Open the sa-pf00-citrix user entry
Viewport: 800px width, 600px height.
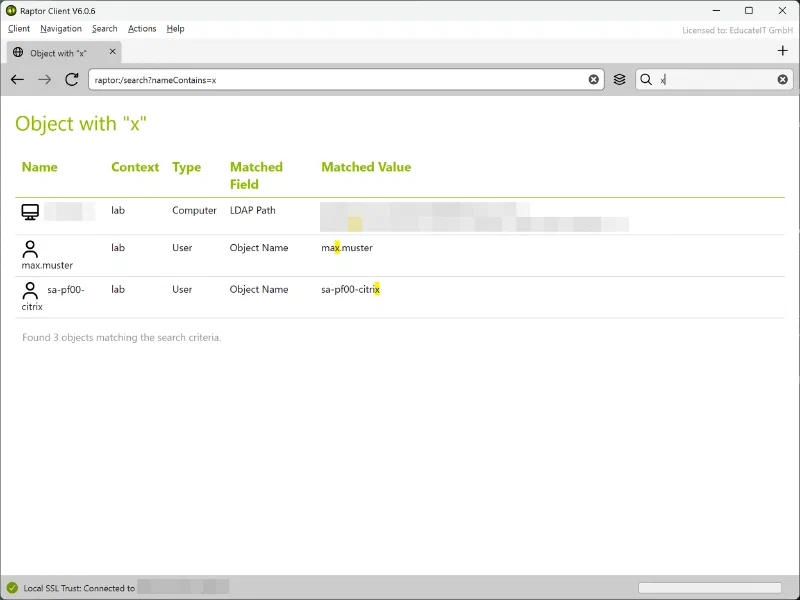pyautogui.click(x=53, y=298)
